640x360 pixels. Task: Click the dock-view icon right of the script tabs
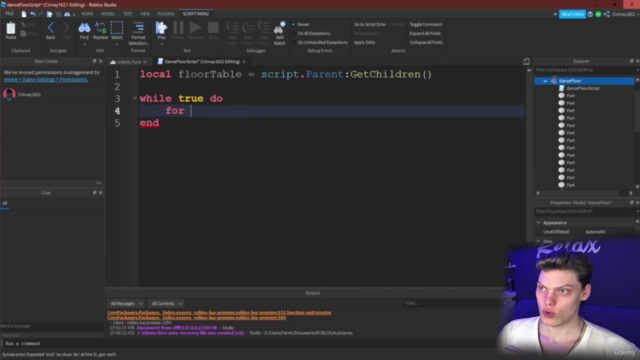point(526,62)
